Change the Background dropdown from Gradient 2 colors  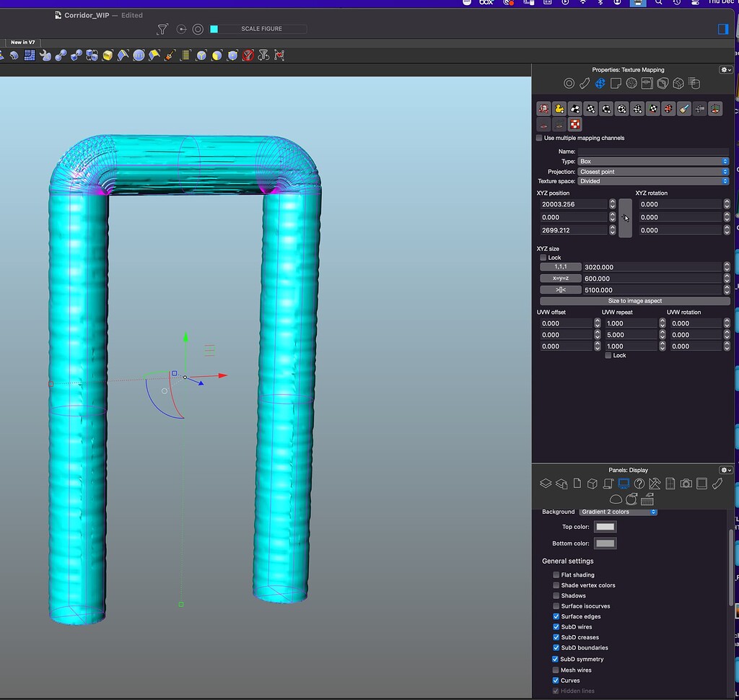point(617,512)
